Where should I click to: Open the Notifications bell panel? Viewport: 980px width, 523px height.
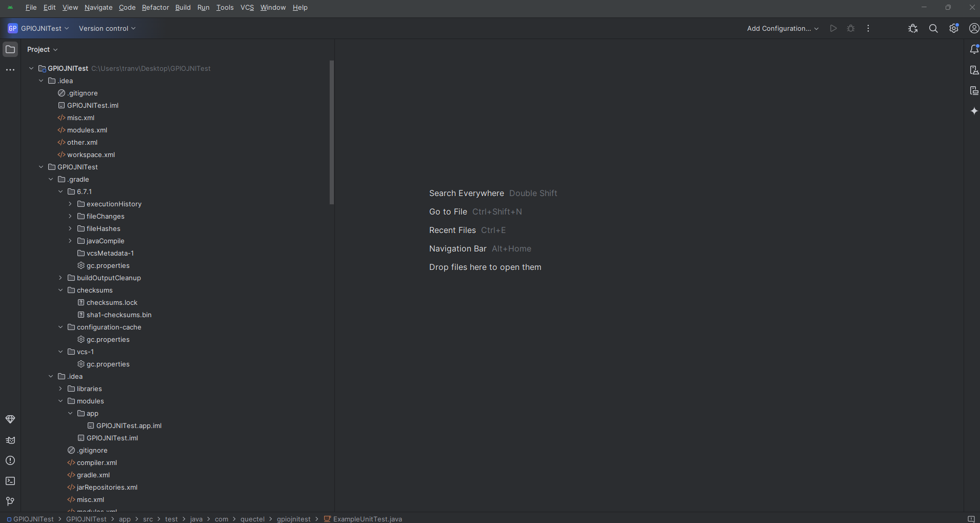point(974,49)
